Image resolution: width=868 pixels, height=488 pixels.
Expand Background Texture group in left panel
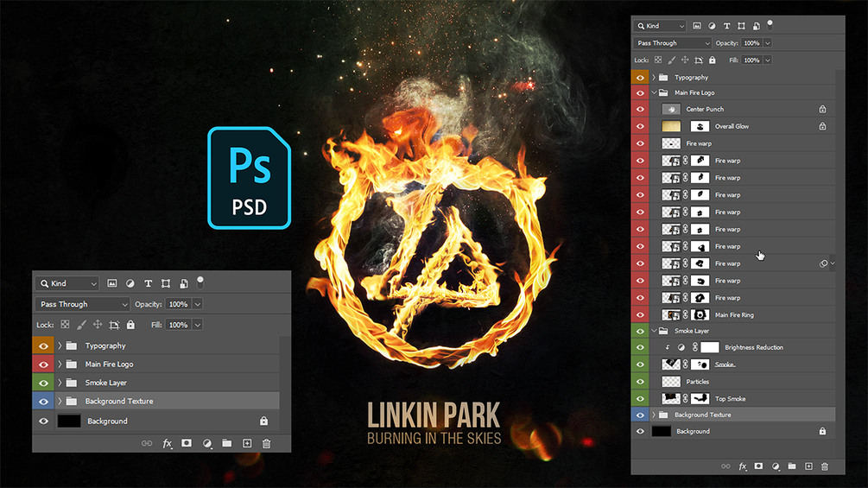(60, 401)
